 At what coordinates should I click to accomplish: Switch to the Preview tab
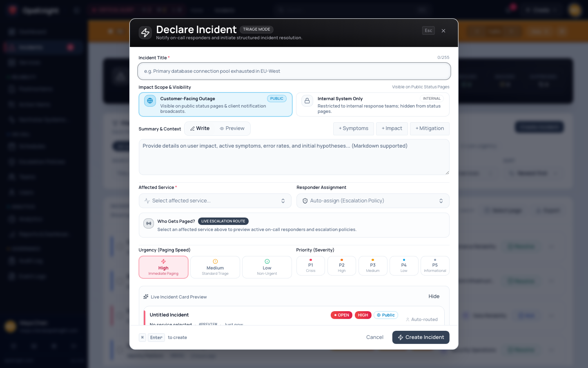pos(232,128)
